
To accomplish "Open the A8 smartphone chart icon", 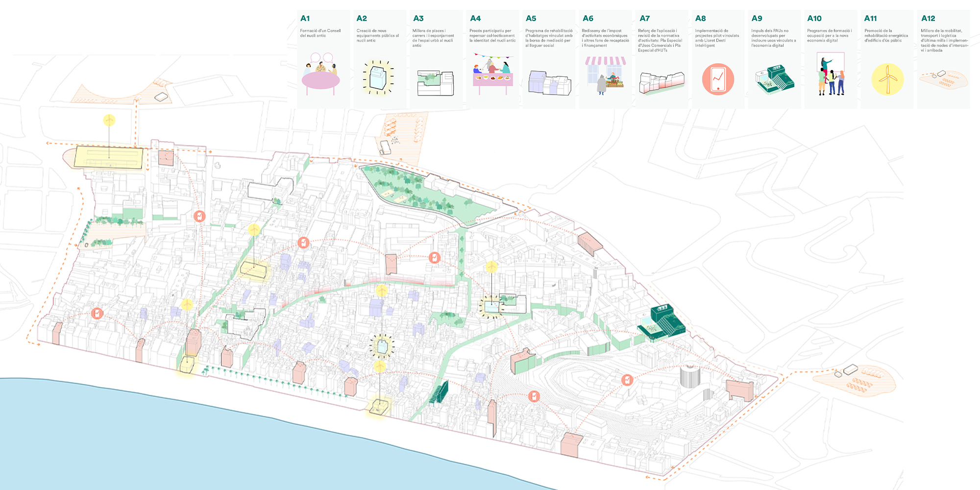I will pyautogui.click(x=718, y=79).
